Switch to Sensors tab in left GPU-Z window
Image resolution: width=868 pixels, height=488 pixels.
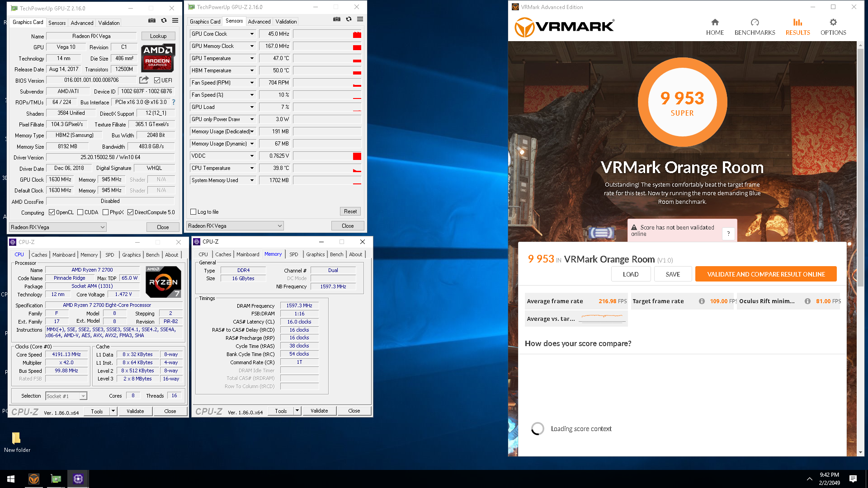pyautogui.click(x=57, y=23)
